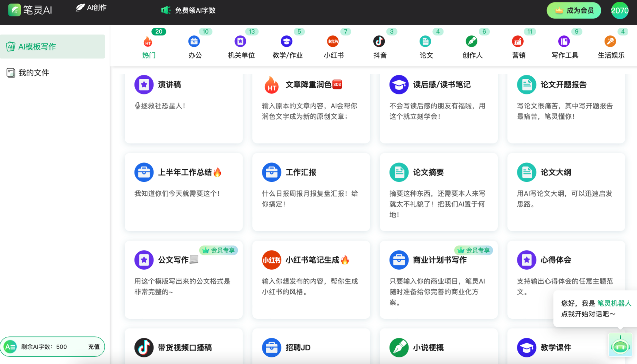
Task: Click the AI模板写作 sidebar icon
Action: (x=11, y=47)
